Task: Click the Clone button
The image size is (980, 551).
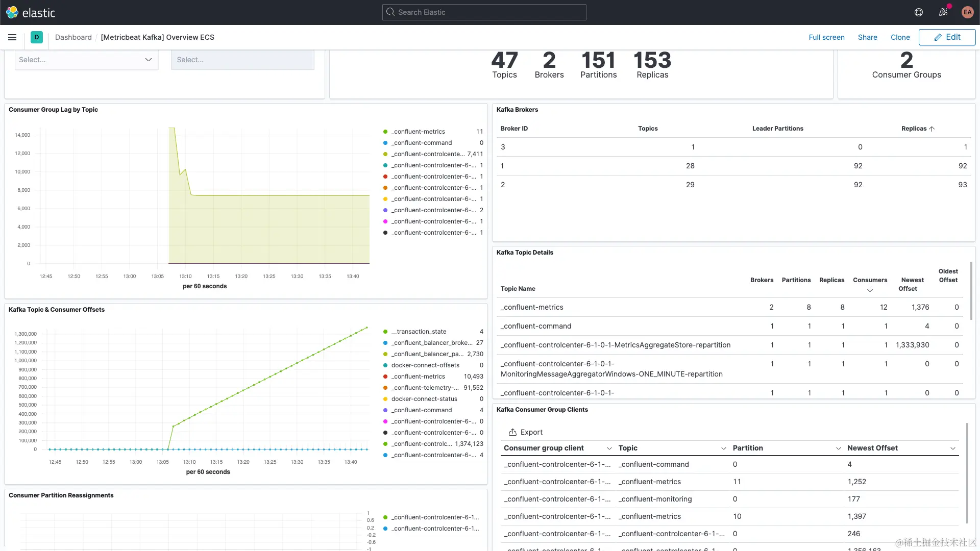Action: click(900, 37)
